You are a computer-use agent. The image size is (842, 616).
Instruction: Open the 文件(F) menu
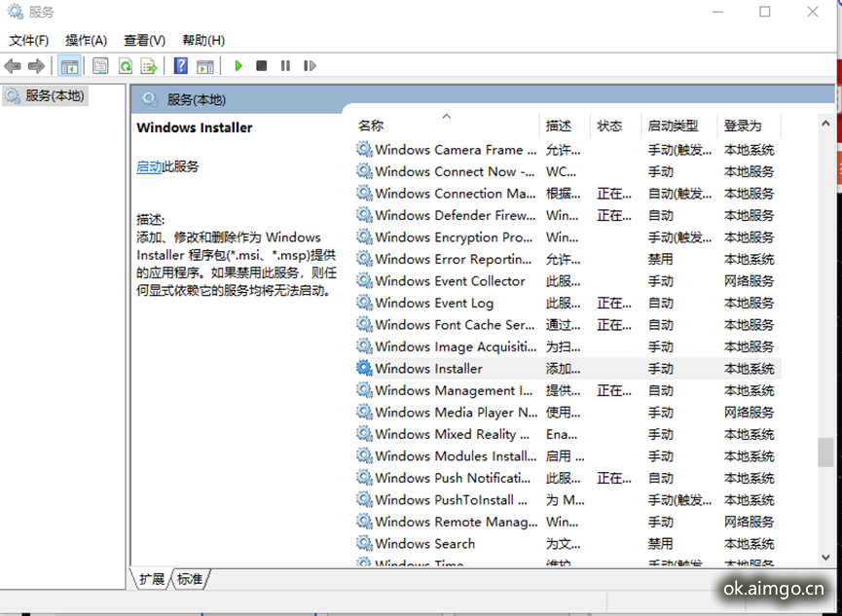[29, 40]
